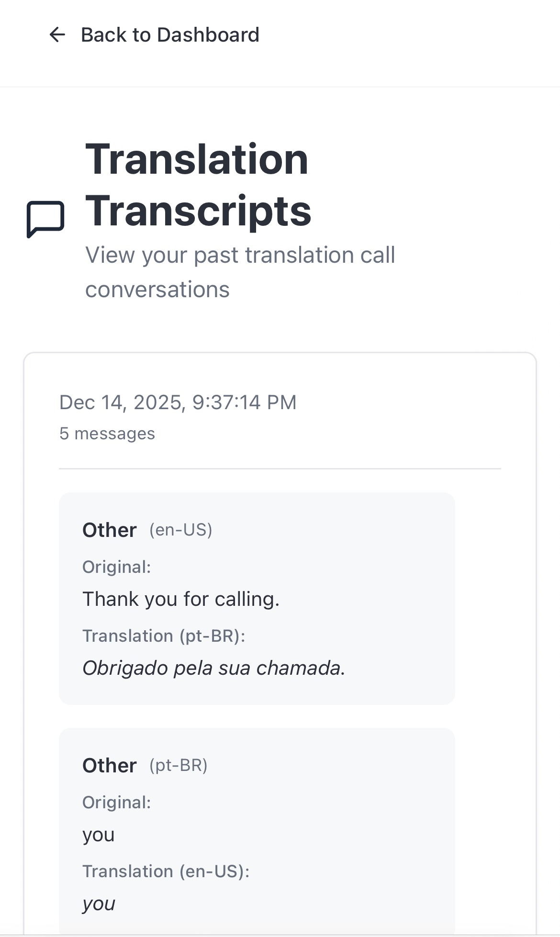The height and width of the screenshot is (937, 560).
Task: Click the Thank you for calling original text
Action: click(181, 599)
